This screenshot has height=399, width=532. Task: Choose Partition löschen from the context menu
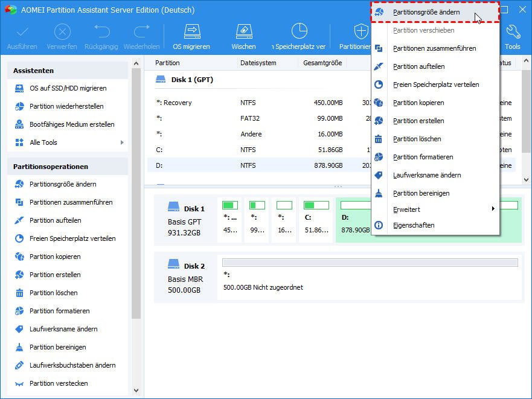[x=435, y=139]
